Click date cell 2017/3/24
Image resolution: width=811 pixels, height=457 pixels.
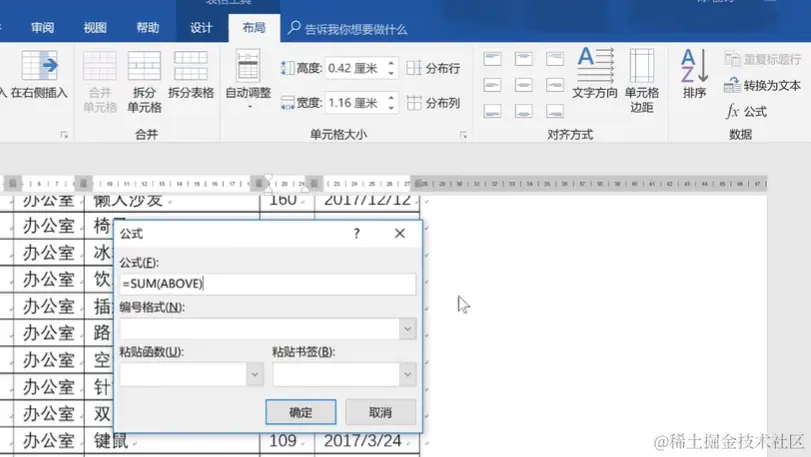tap(367, 441)
